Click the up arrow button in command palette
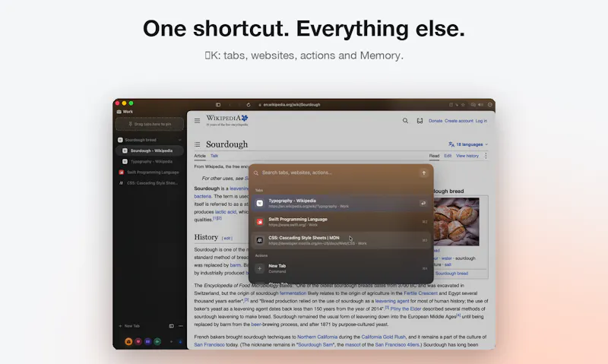Viewport: 608px width, 364px height. click(x=424, y=173)
